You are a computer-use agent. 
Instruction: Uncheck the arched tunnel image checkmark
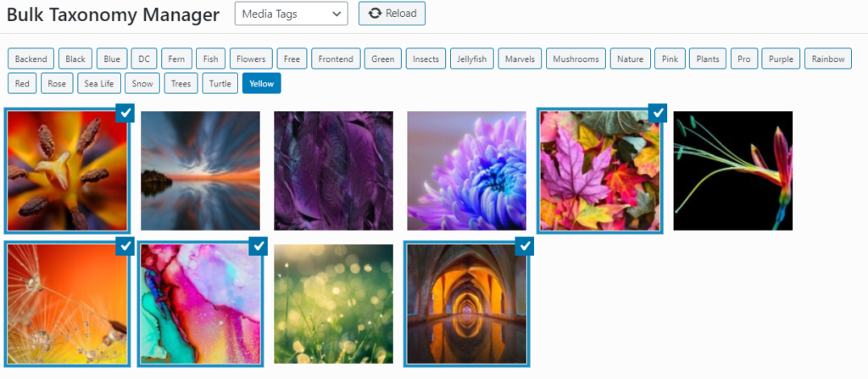click(525, 247)
